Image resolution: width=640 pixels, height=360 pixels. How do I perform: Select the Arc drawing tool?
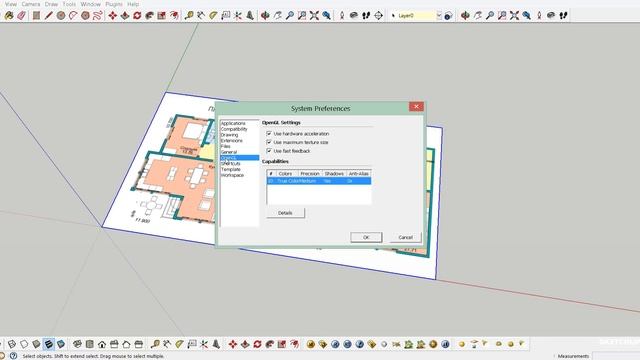[x=73, y=16]
